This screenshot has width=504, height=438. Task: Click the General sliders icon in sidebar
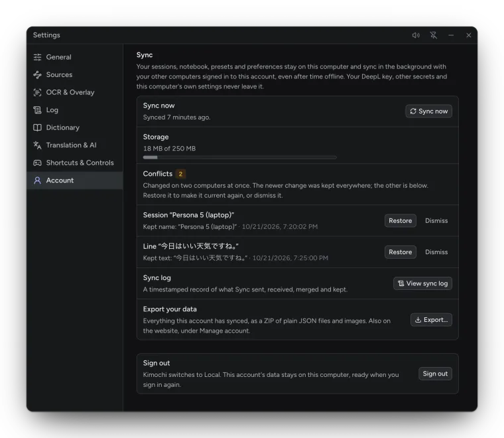point(37,57)
